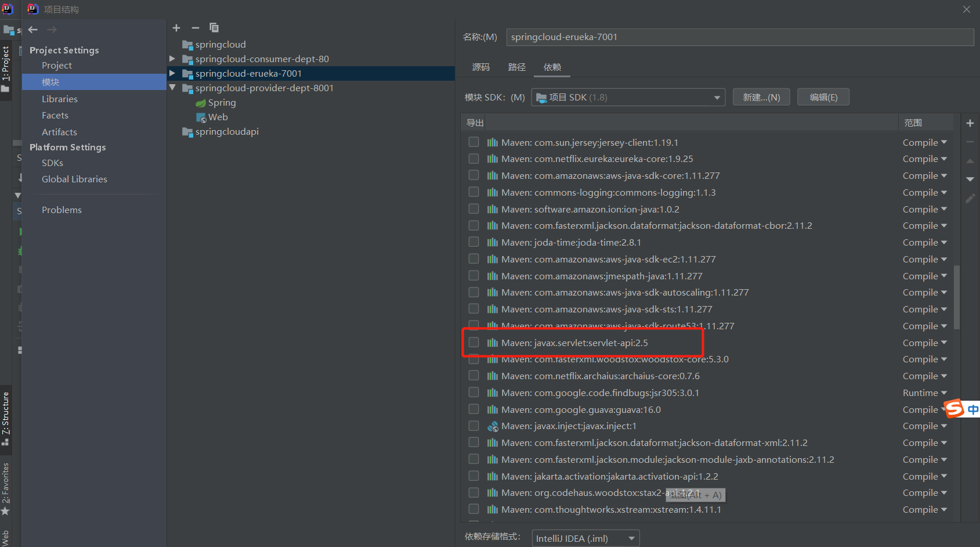
Task: Enable export for guava:16.0 dependency
Action: [473, 409]
